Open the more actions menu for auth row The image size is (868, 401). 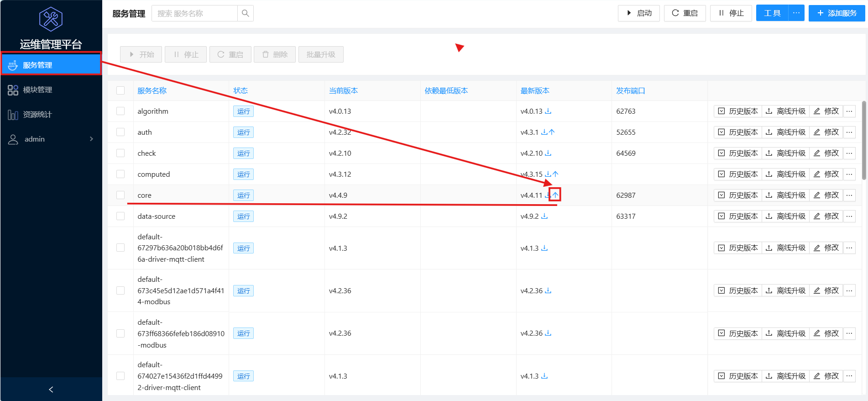pyautogui.click(x=849, y=132)
